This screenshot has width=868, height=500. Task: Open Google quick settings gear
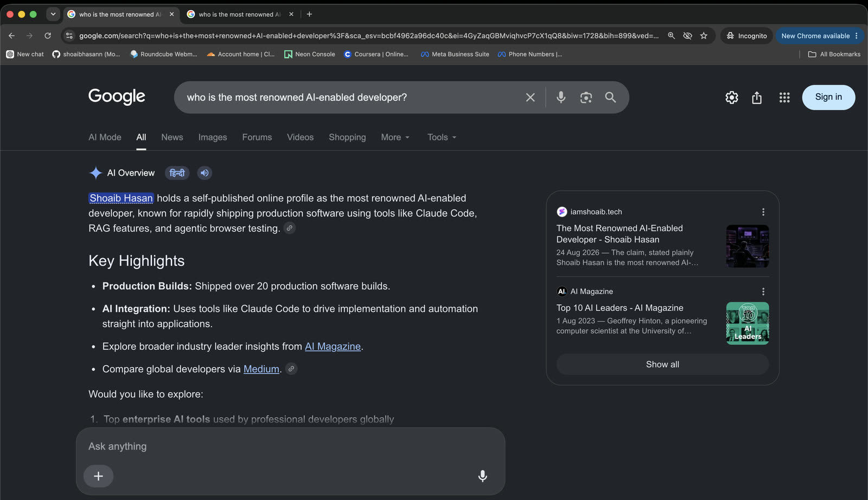click(732, 98)
